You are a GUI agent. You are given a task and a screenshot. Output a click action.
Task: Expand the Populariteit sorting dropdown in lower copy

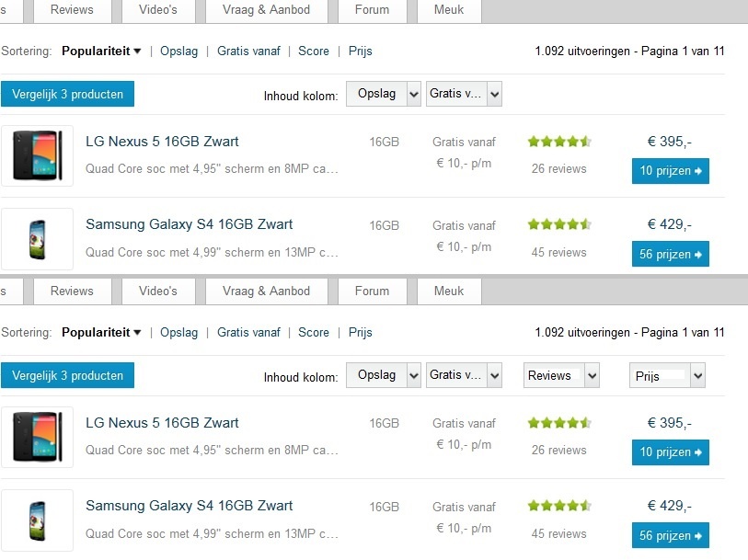coord(101,332)
